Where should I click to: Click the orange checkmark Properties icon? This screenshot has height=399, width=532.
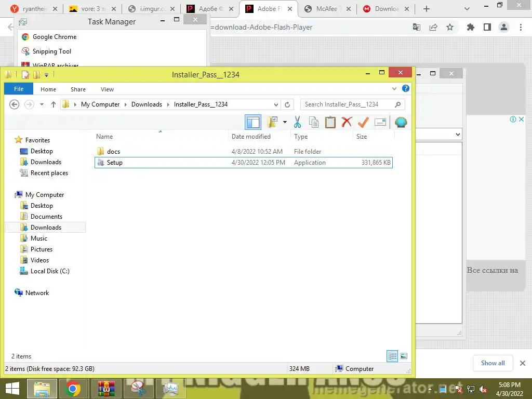click(363, 122)
